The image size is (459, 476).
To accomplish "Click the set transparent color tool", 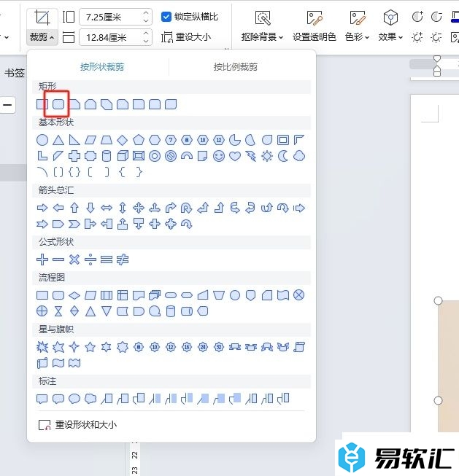I will [315, 27].
